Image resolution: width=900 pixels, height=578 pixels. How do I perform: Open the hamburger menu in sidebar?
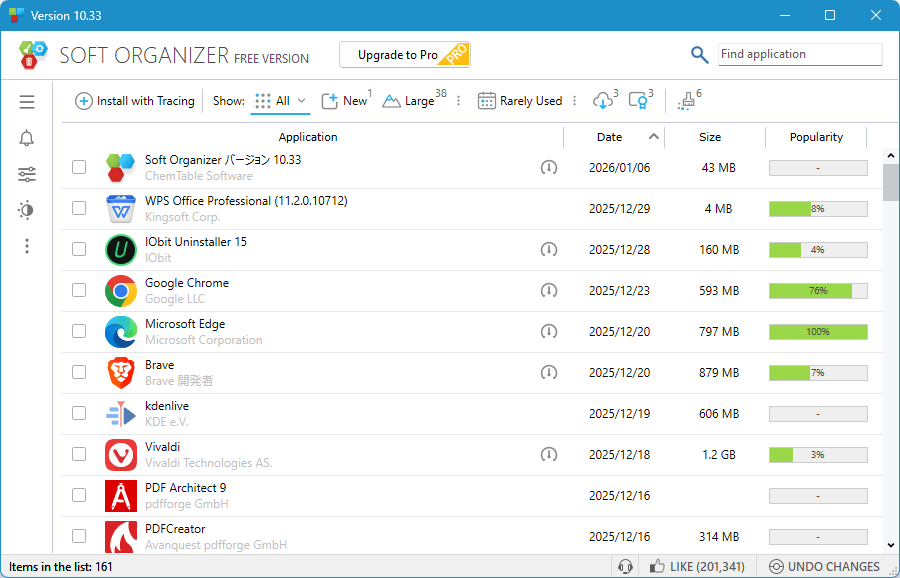[27, 102]
